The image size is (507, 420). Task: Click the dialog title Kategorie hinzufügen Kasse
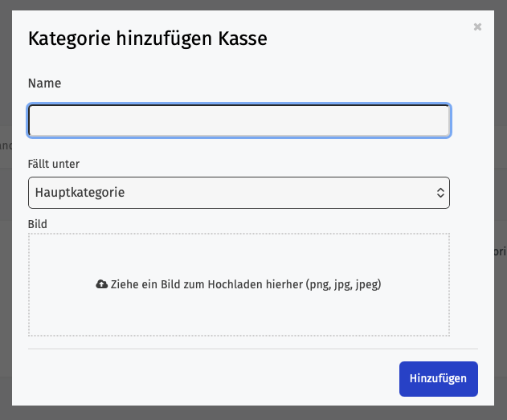click(148, 39)
